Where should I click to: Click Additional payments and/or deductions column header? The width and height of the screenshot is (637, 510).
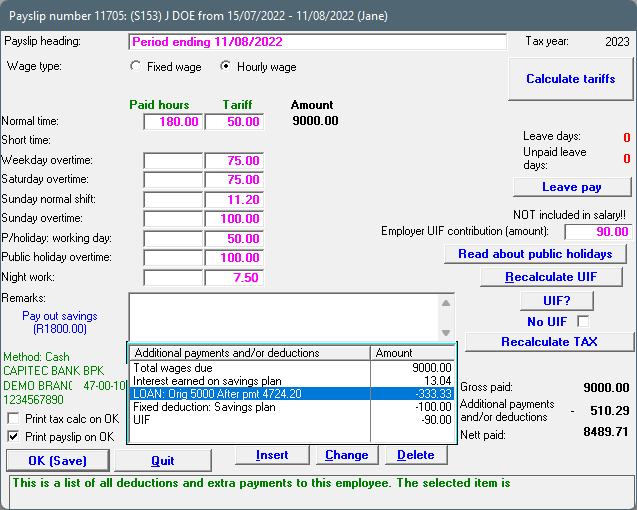(250, 353)
